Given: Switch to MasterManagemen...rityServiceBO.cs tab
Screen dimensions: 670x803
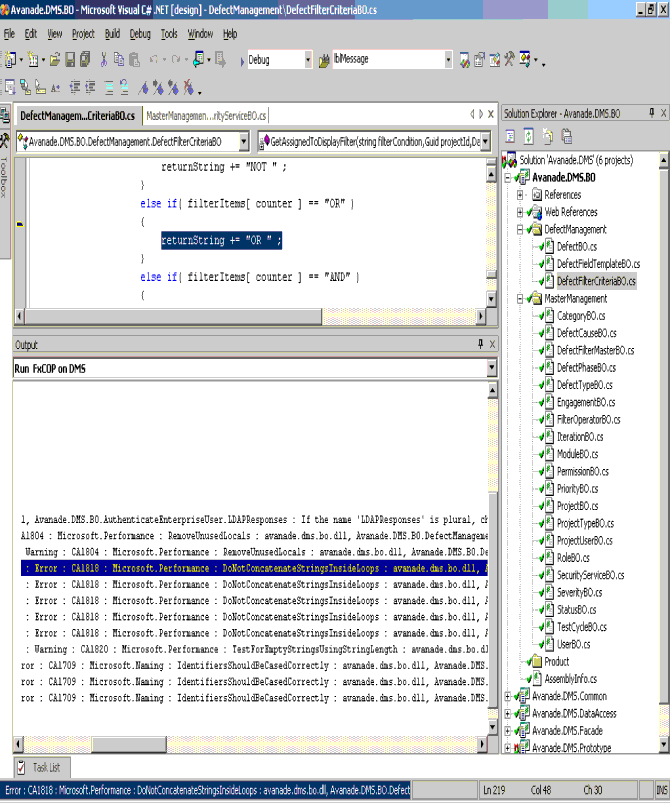Looking at the screenshot, I should (206, 116).
